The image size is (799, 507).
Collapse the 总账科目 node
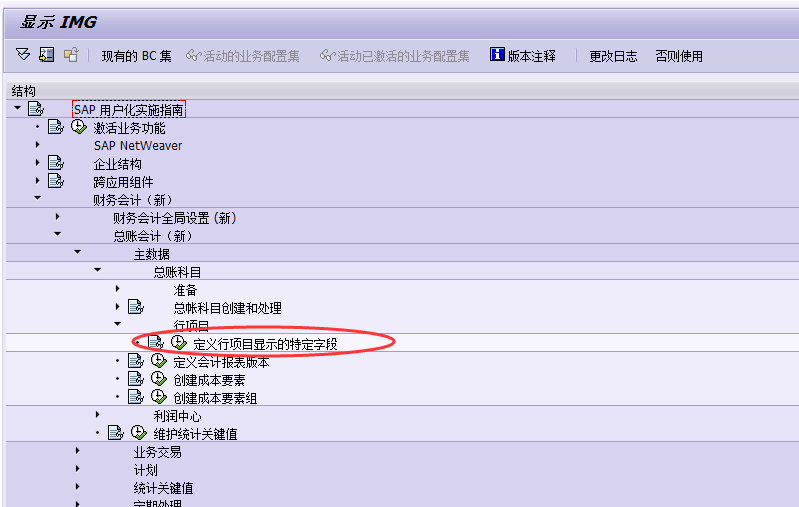pyautogui.click(x=97, y=270)
